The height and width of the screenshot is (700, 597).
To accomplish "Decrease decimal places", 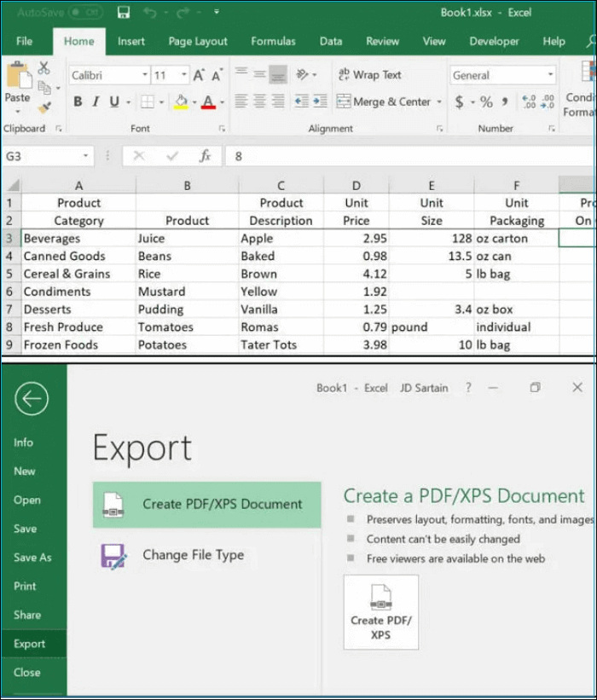I will tap(548, 101).
